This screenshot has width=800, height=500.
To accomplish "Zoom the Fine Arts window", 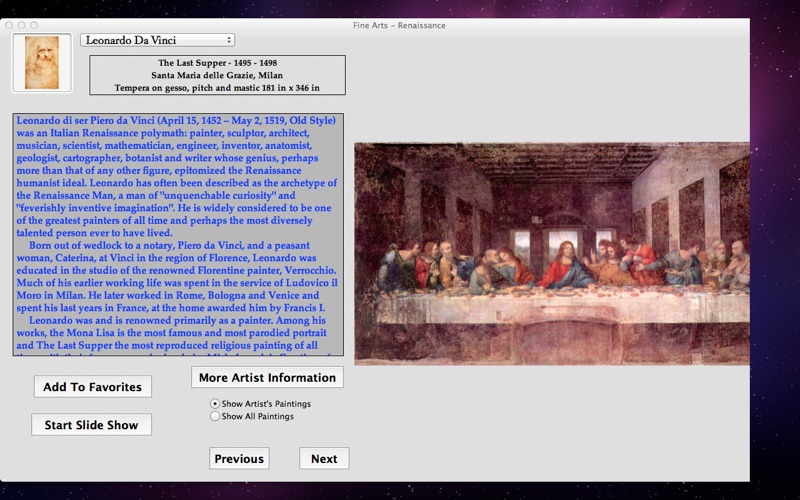I will click(34, 25).
